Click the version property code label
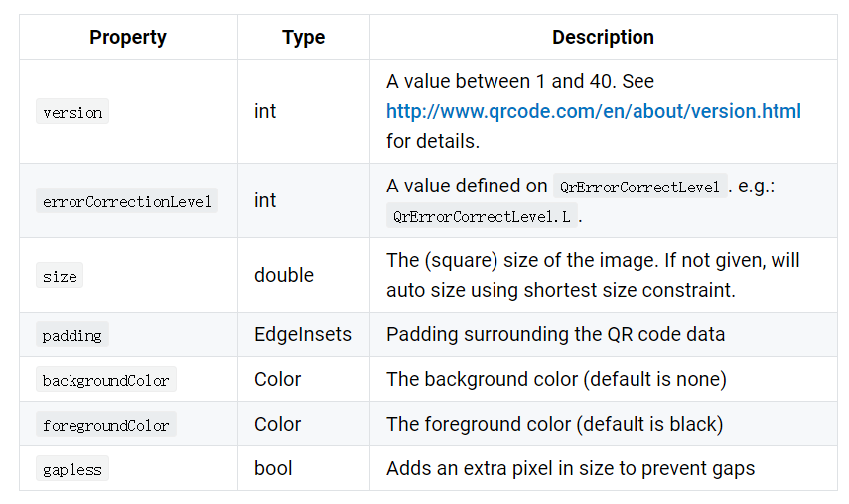Screen dimensions: 849x504 [72, 111]
